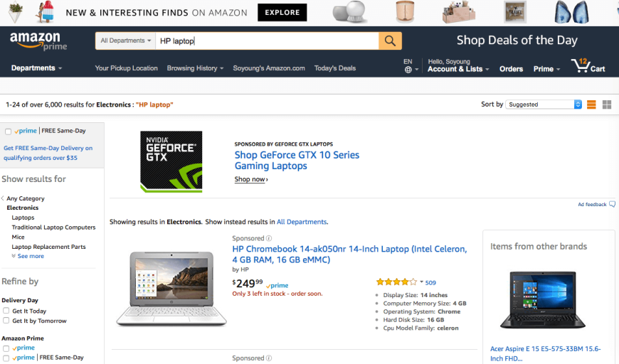
Task: Click the star rating of HP Chromebook
Action: click(396, 282)
